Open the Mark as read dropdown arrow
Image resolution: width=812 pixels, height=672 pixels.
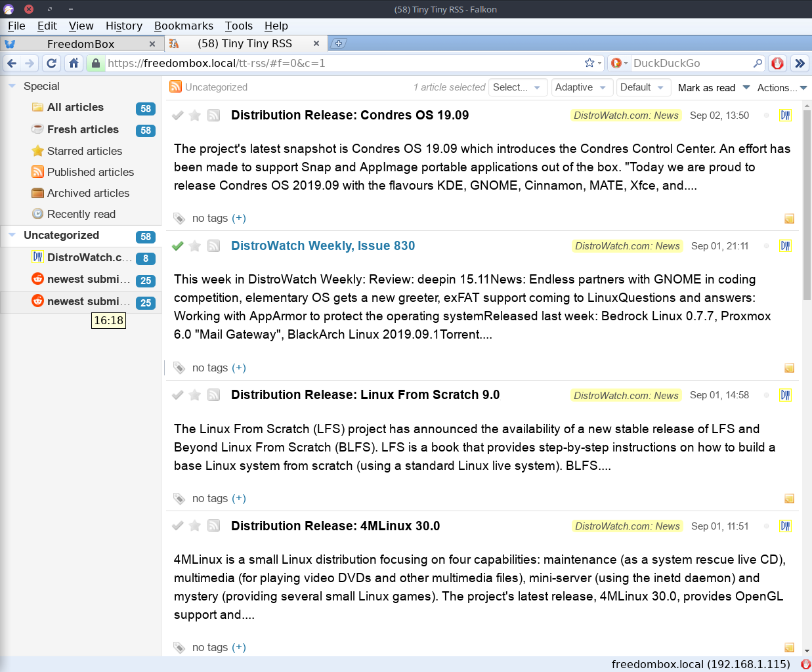[x=746, y=87]
